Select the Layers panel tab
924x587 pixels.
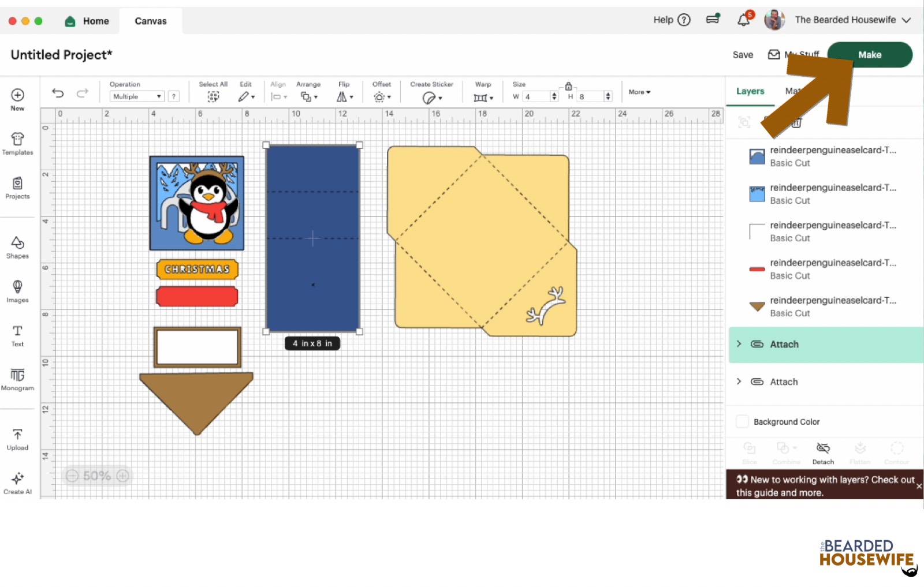(750, 91)
